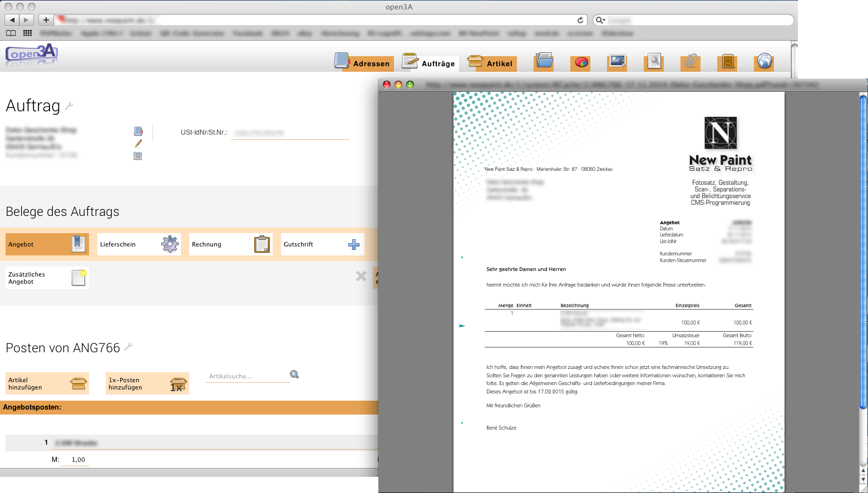Click Artikel hinzufügen button
This screenshot has height=493, width=868.
(47, 383)
